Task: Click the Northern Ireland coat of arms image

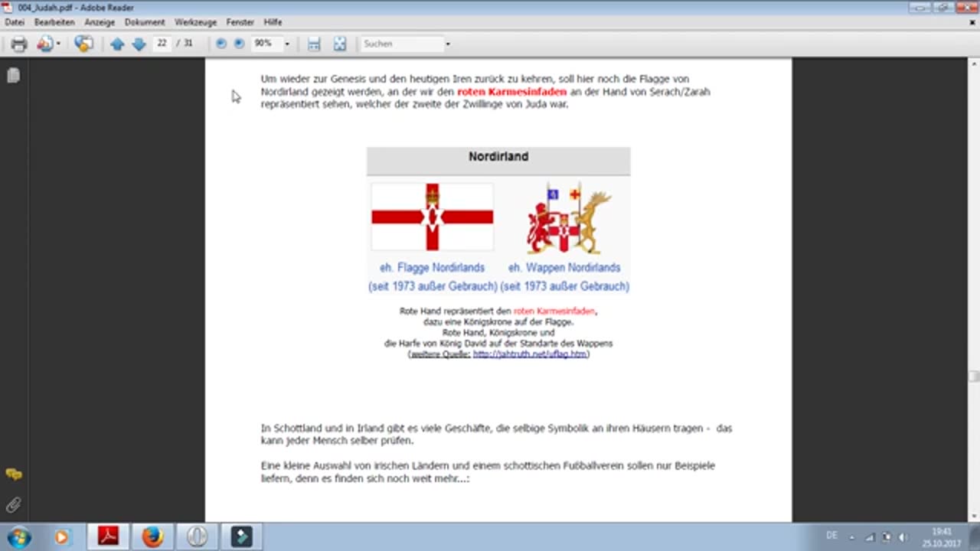Action: coord(568,218)
